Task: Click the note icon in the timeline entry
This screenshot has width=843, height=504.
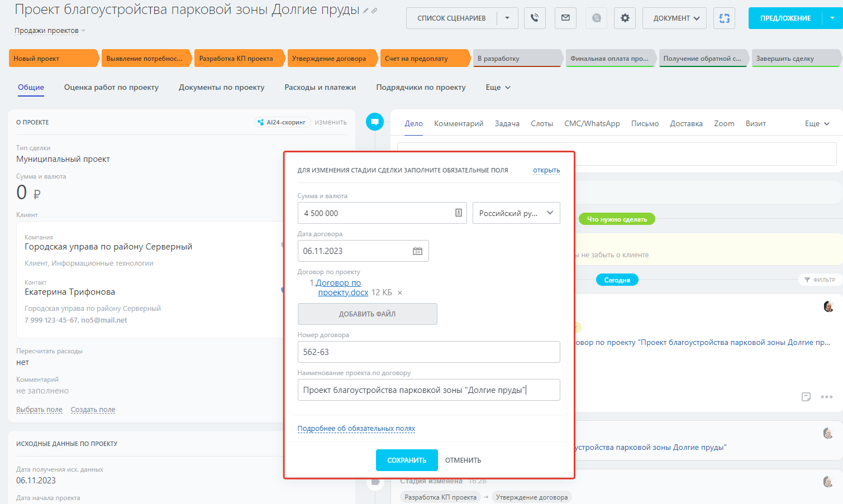Action: click(806, 397)
